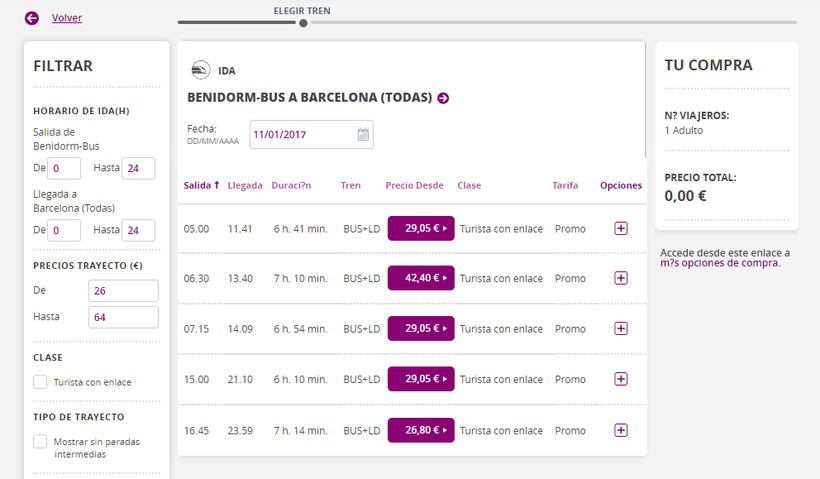The image size is (820, 479).
Task: Click the minimum price De field
Action: click(x=123, y=291)
